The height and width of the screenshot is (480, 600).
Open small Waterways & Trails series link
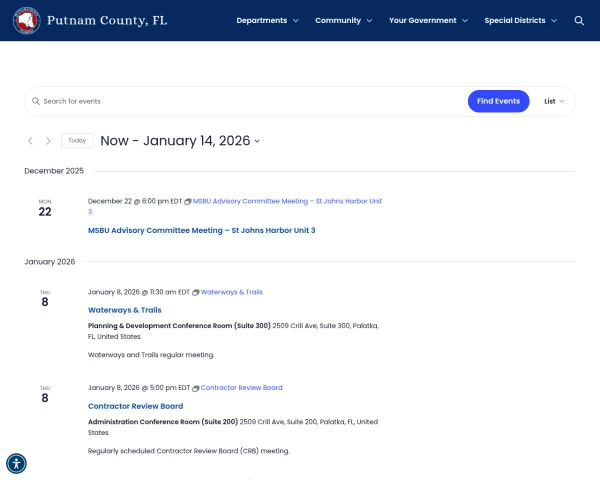click(x=232, y=292)
